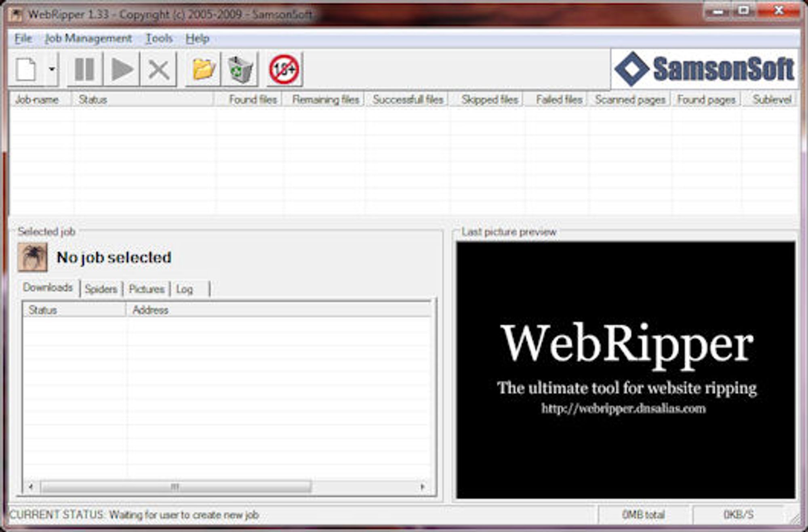Click the Found files column header
This screenshot has height=532, width=808.
(248, 99)
